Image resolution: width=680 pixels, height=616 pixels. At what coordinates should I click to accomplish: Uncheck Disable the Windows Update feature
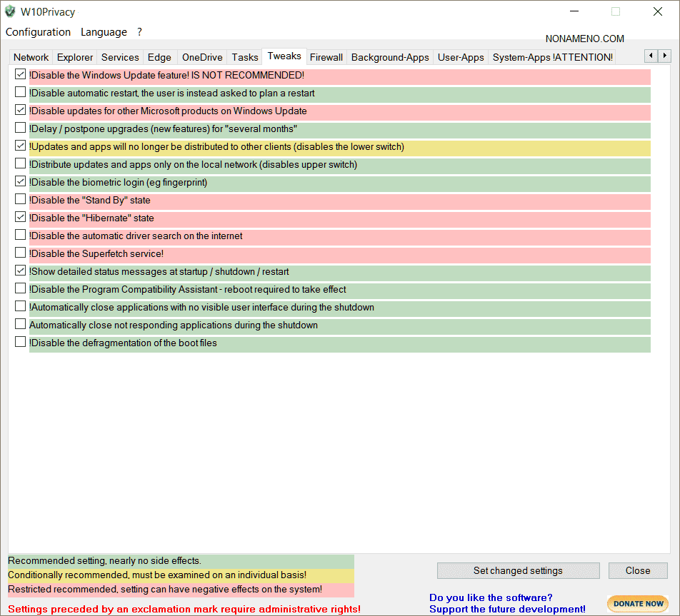20,74
